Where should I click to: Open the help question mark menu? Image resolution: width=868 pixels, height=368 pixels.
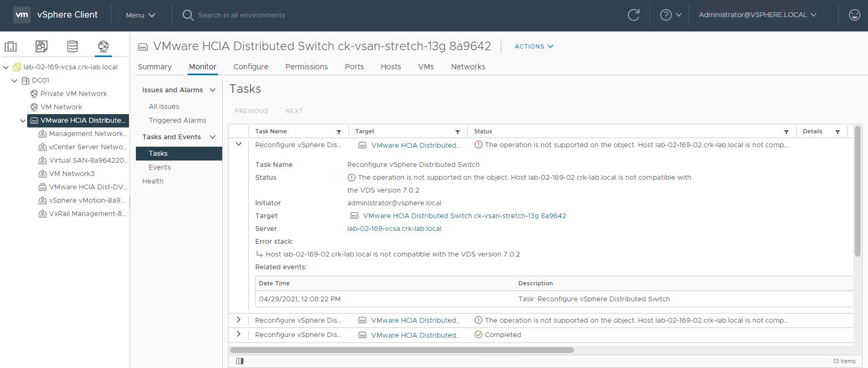point(670,15)
